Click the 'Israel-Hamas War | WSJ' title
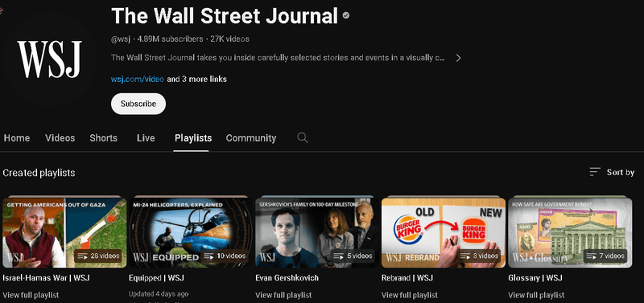This screenshot has height=303, width=644. [x=46, y=278]
